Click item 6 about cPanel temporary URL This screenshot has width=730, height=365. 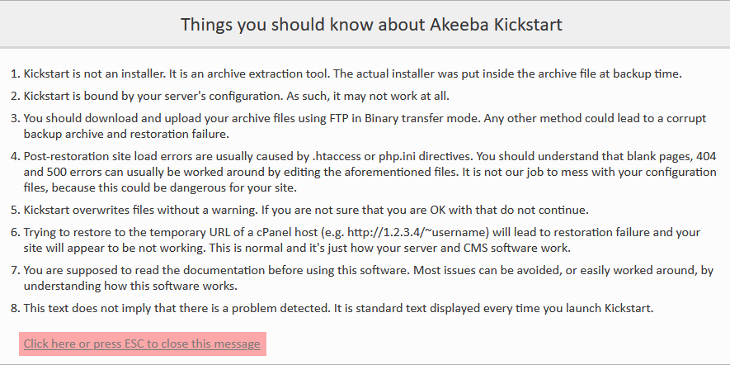click(362, 240)
